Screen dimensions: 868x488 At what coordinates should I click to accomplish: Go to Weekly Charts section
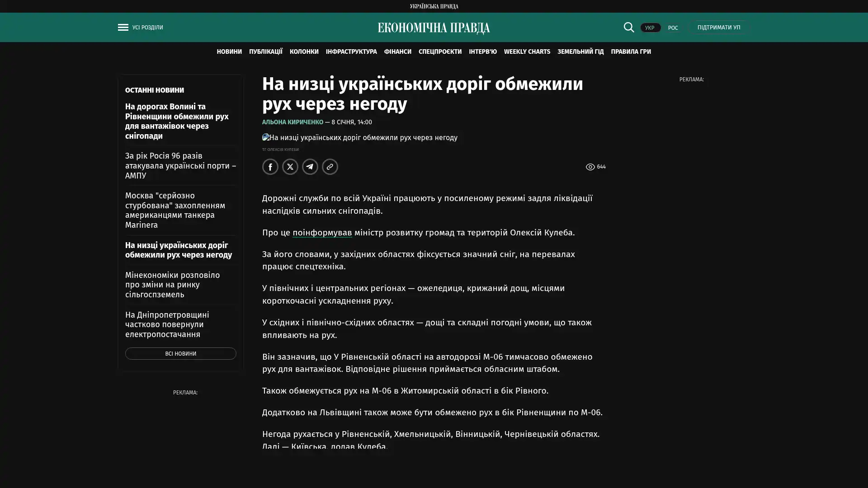(x=527, y=52)
